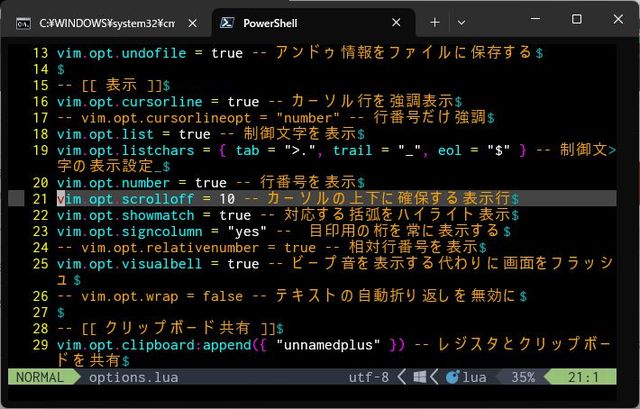Click the Lua filetype icon in statusline
This screenshot has height=409, width=640.
pos(454,378)
